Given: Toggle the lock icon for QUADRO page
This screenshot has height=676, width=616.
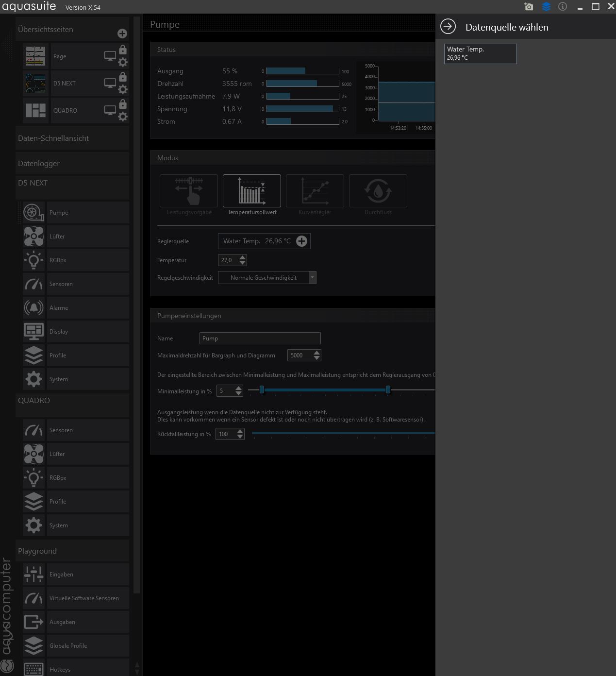Looking at the screenshot, I should click(123, 104).
